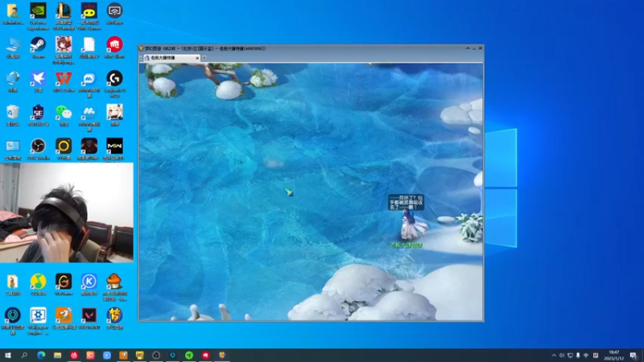Switch to OBS Studio in taskbar

coord(156,356)
